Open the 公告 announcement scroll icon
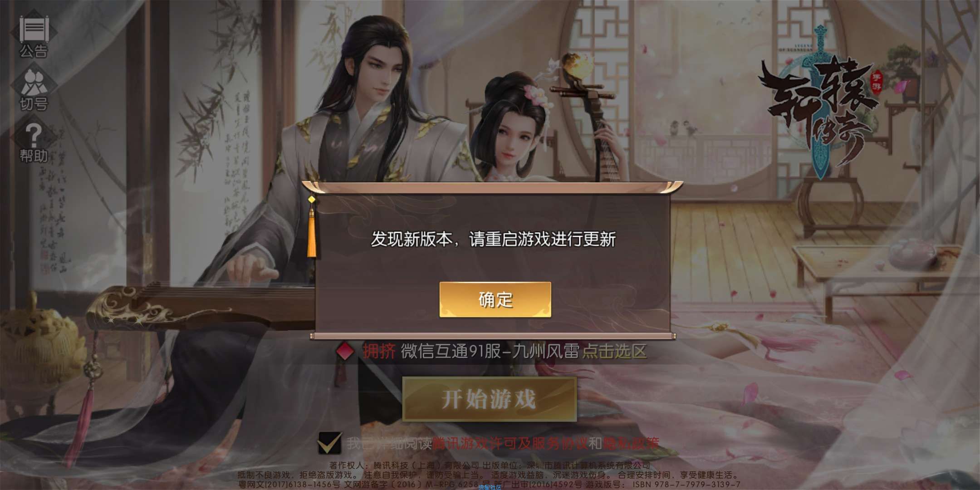The height and width of the screenshot is (490, 980). coord(33,29)
